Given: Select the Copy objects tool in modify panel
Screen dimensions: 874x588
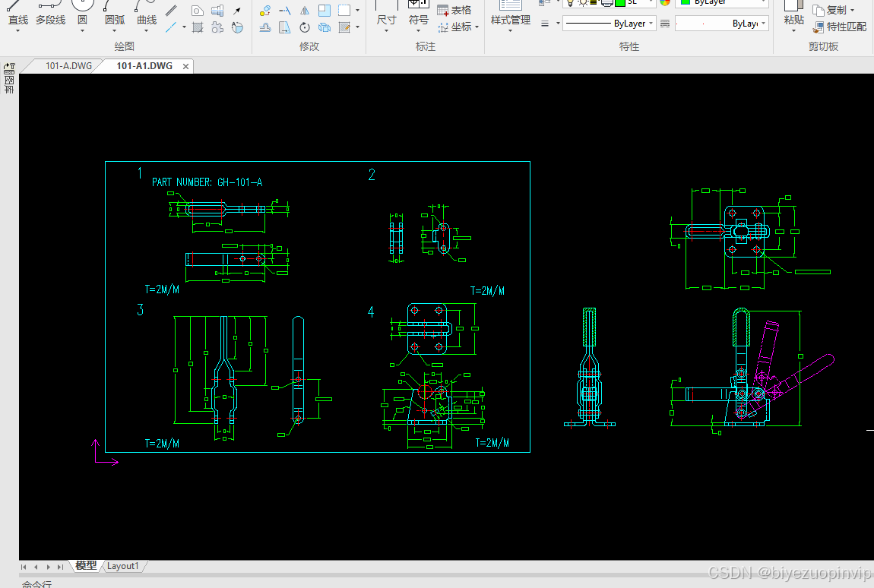Looking at the screenshot, I should [x=325, y=27].
